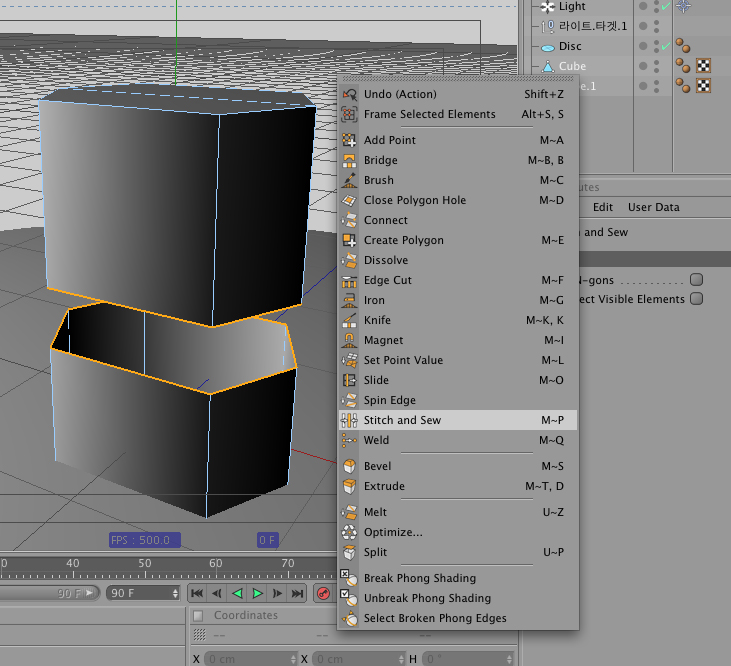This screenshot has height=666, width=731.
Task: Toggle the Coordinates checkbox
Action: (198, 616)
